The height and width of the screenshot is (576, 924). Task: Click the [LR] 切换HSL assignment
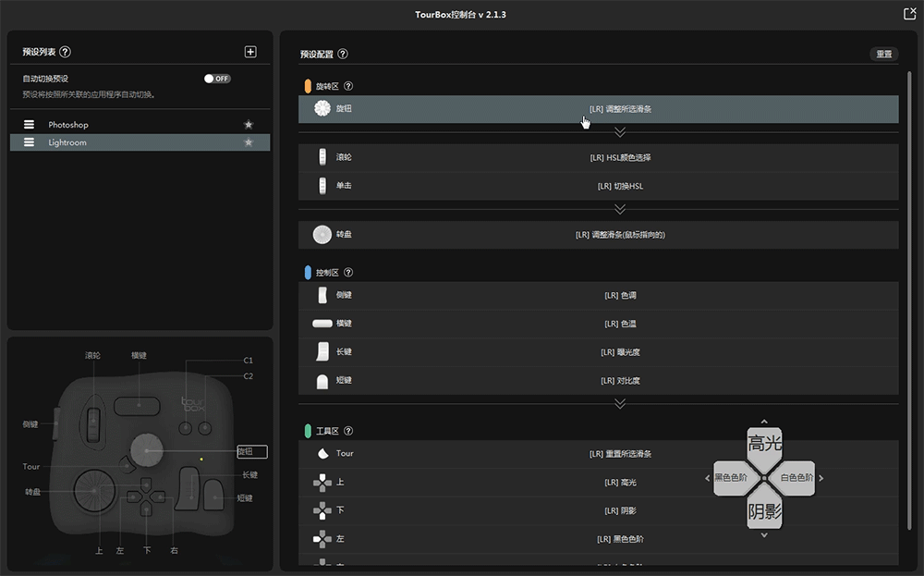coord(620,186)
